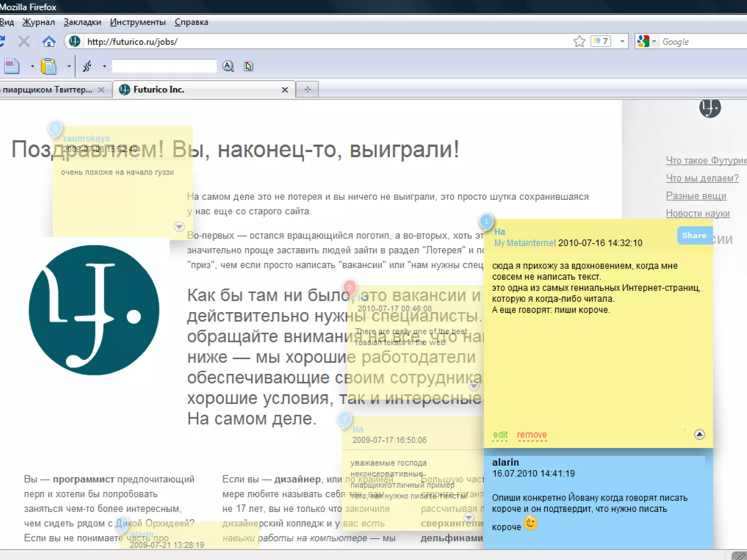
Task: Collapse the yellow note with up arrow
Action: (x=699, y=434)
